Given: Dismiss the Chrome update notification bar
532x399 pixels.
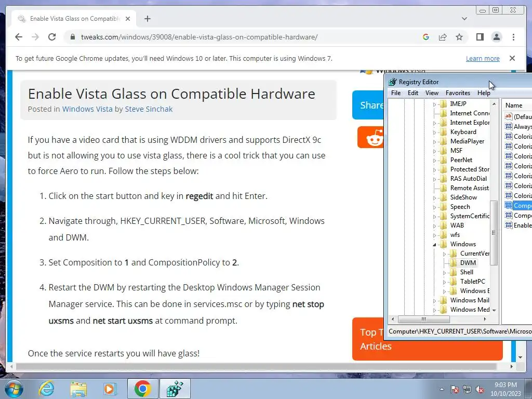Looking at the screenshot, I should coord(512,58).
